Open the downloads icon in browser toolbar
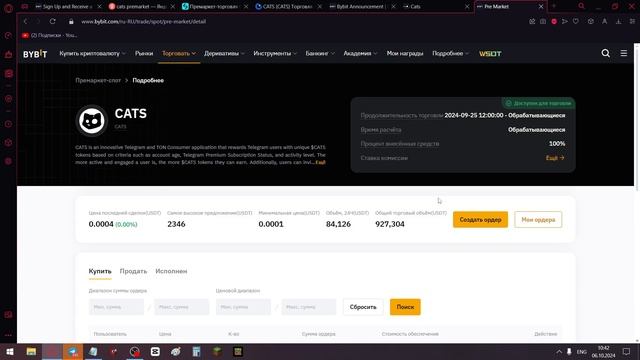Viewport: 640px width, 360px height. pyautogui.click(x=619, y=21)
